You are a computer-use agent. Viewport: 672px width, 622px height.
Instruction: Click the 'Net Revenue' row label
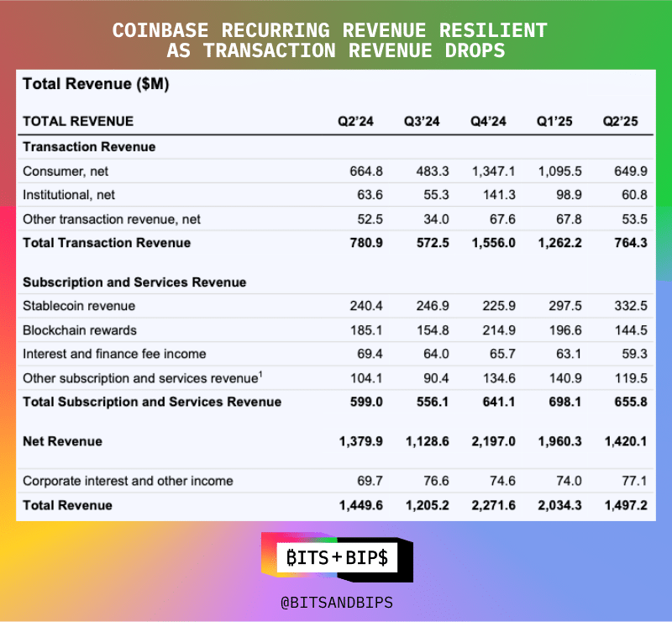[x=62, y=441]
